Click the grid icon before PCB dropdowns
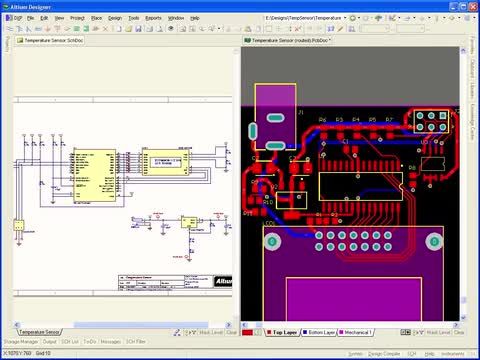 [x=351, y=29]
